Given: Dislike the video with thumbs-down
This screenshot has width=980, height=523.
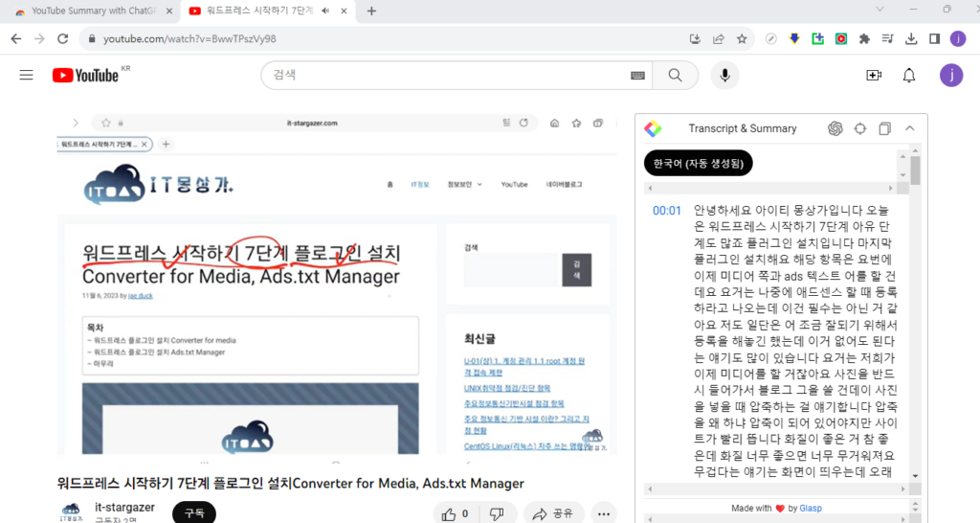Looking at the screenshot, I should pyautogui.click(x=498, y=514).
